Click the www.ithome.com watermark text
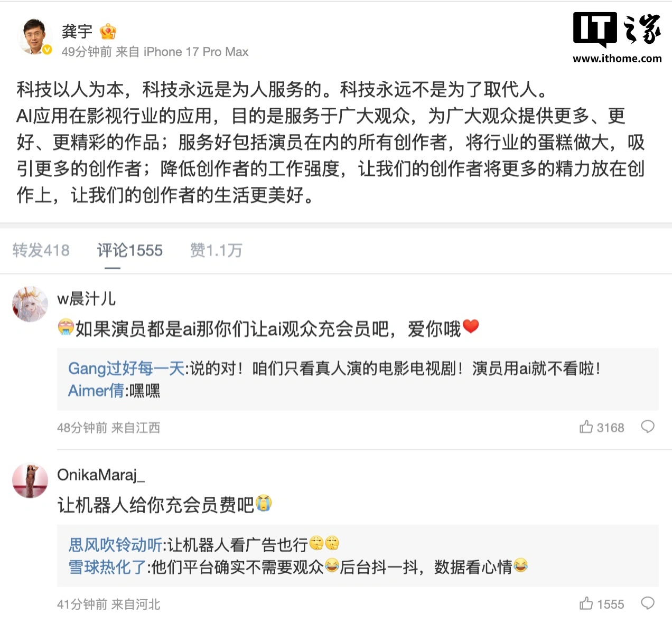The width and height of the screenshot is (672, 624). coord(617,59)
